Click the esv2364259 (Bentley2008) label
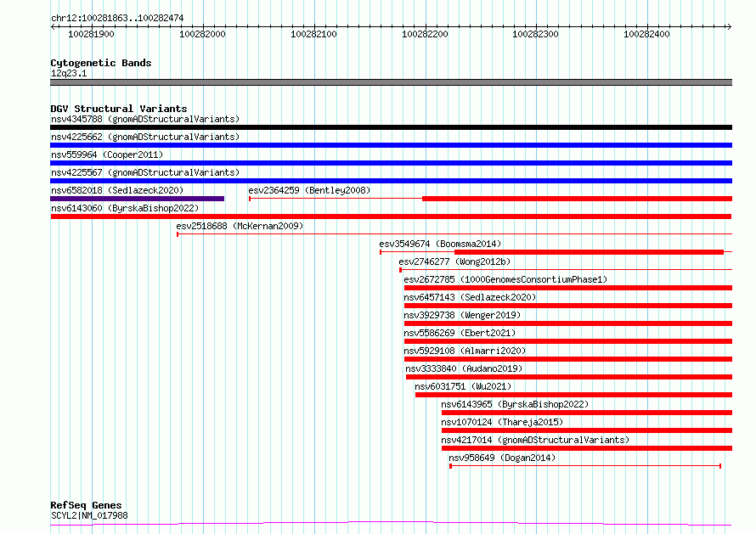This screenshot has height=534, width=756. [309, 190]
